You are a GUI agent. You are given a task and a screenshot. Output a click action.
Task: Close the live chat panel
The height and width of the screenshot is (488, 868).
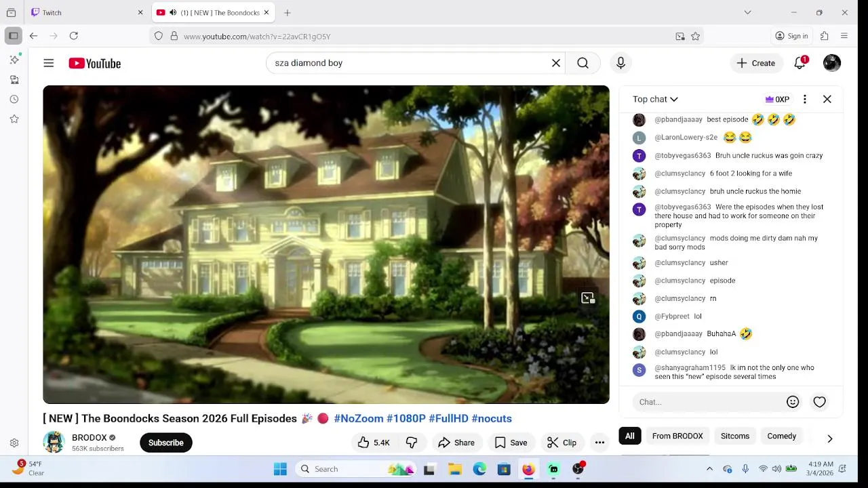pos(827,100)
